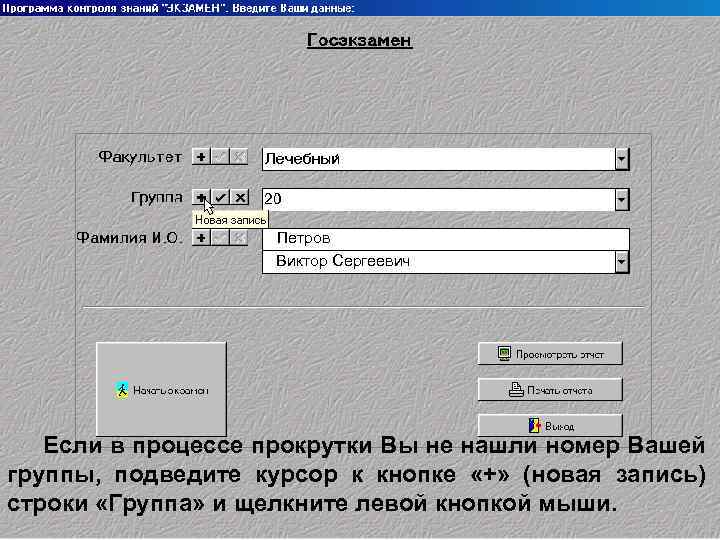Click the Фамилия И.О. label
720x540 pixels.
click(x=129, y=238)
